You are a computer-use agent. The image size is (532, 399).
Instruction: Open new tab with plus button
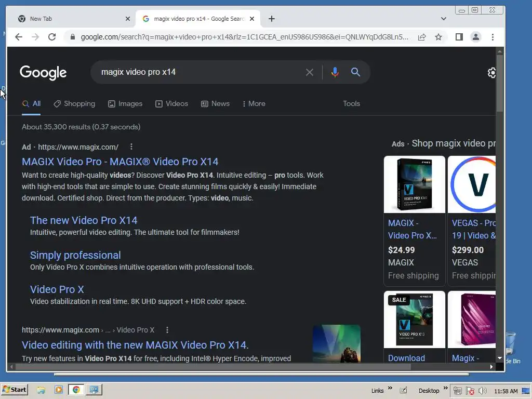[x=271, y=19]
